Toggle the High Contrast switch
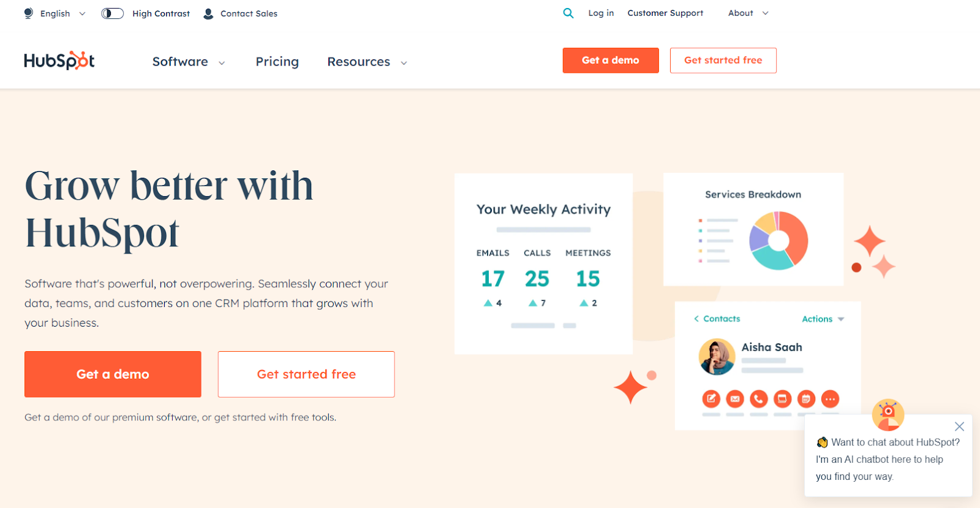This screenshot has height=508, width=980. [113, 13]
